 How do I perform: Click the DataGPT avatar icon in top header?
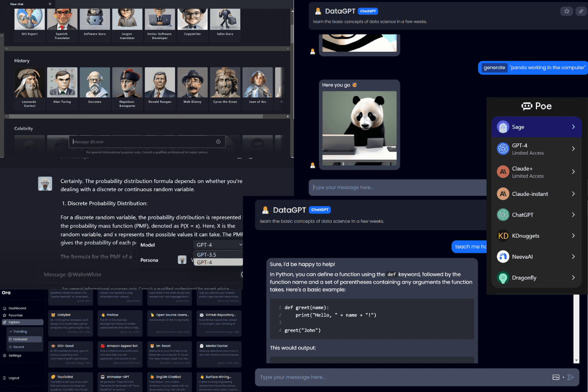click(318, 11)
